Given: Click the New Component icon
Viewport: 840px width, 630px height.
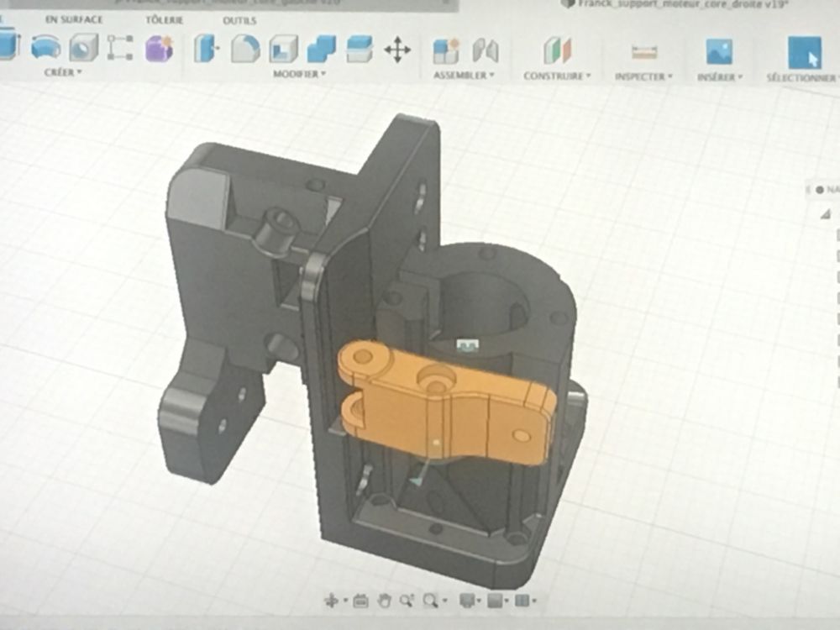Looking at the screenshot, I should [x=446, y=51].
